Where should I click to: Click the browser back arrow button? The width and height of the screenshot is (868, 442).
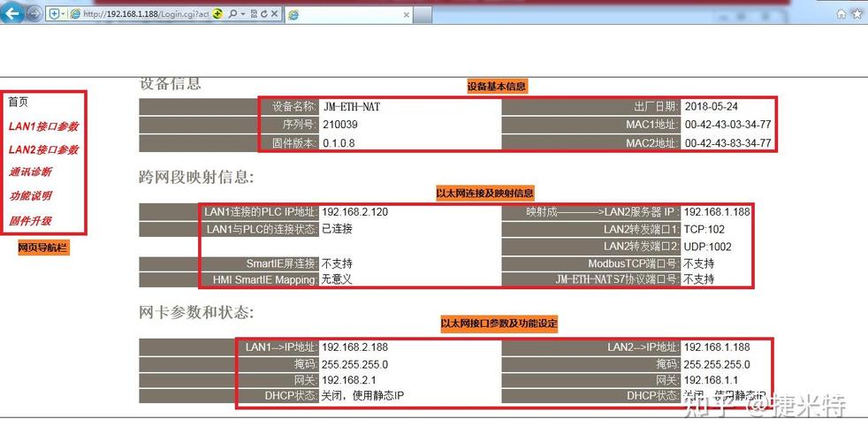tap(12, 13)
